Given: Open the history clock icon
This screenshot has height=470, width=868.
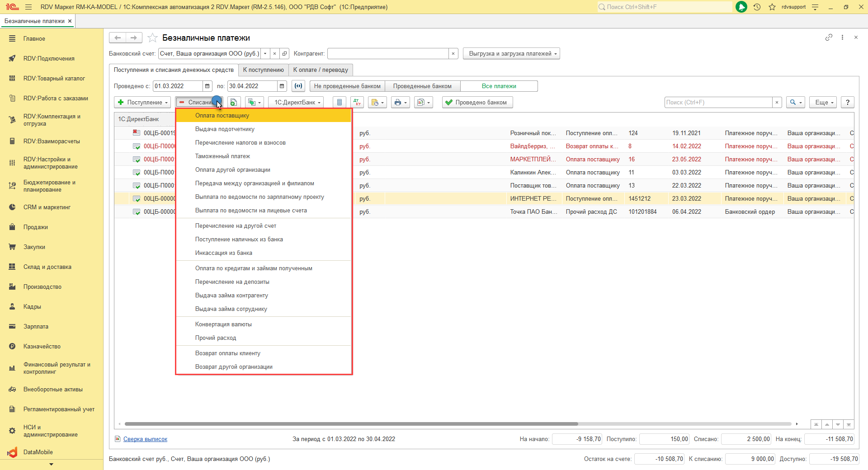Looking at the screenshot, I should point(757,7).
